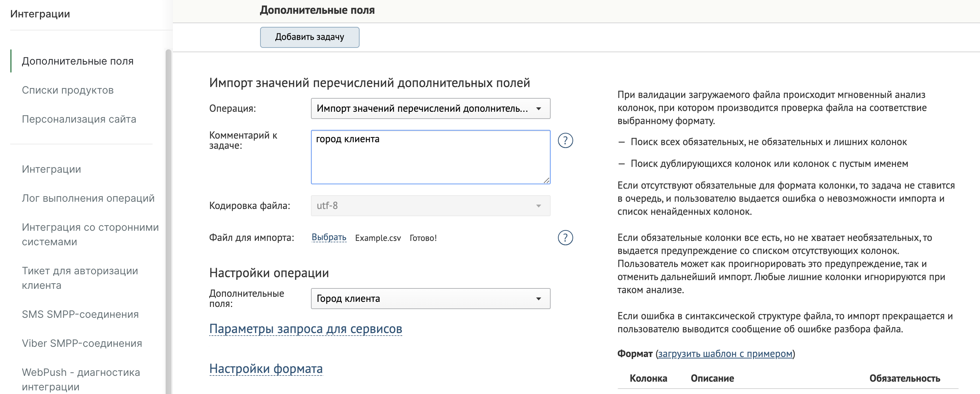Open Viber SMPP-соединения item
The height and width of the screenshot is (394, 980).
pos(82,343)
